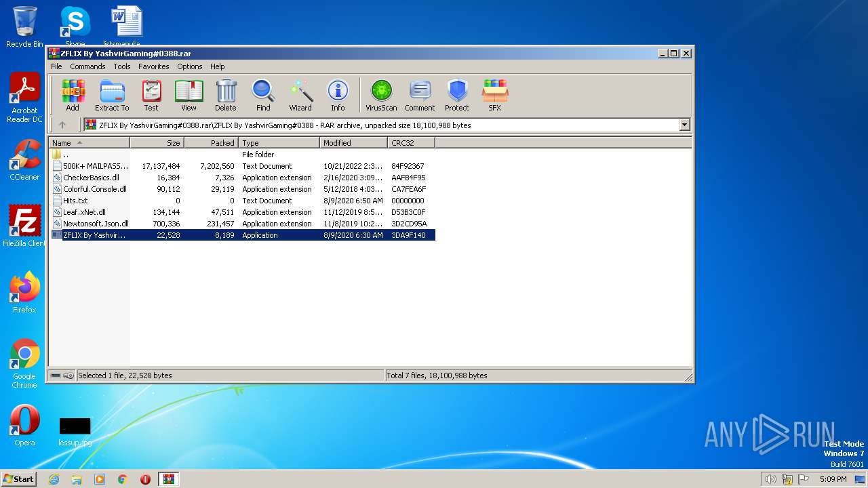868x488 pixels.
Task: Open the Comment tool
Action: 420,95
